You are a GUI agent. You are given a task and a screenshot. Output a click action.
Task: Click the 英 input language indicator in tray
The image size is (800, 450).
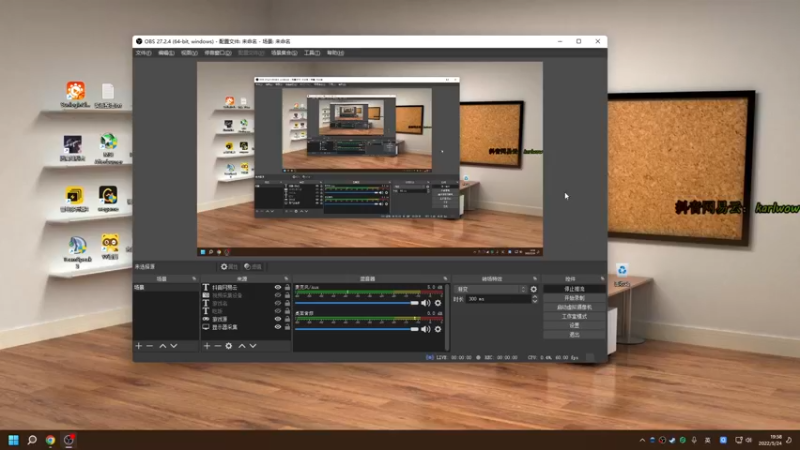708,440
